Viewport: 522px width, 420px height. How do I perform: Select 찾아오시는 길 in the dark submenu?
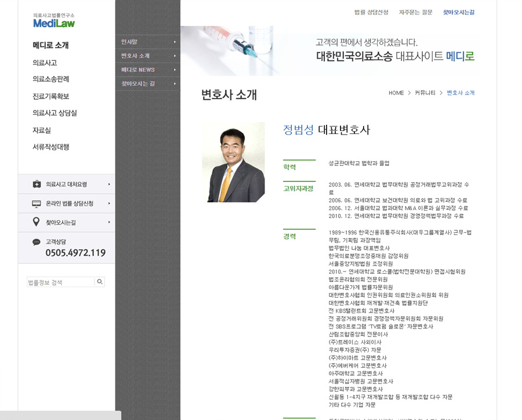[x=138, y=84]
